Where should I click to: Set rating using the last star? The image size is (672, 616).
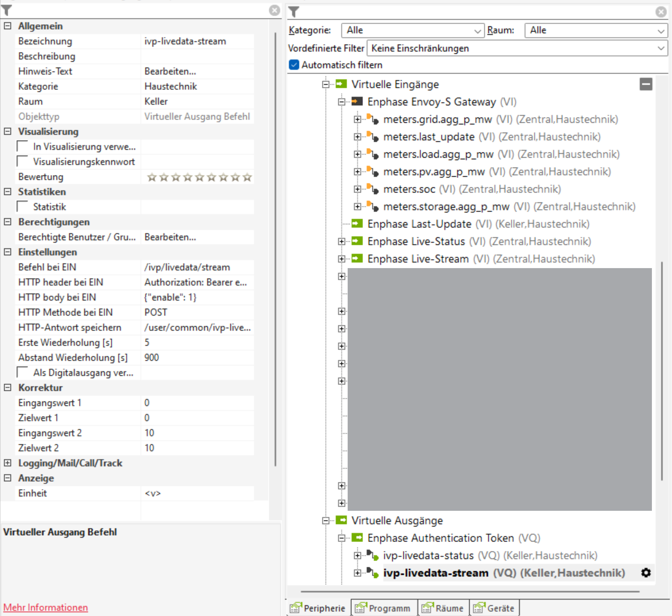(247, 177)
